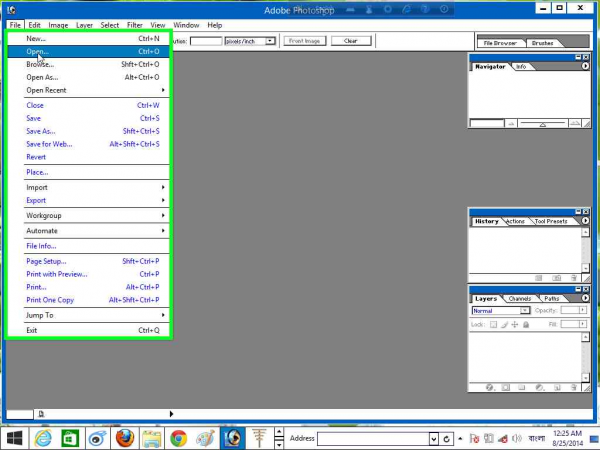Click add layer style icon in Layers
The height and width of the screenshot is (450, 600).
[490, 387]
